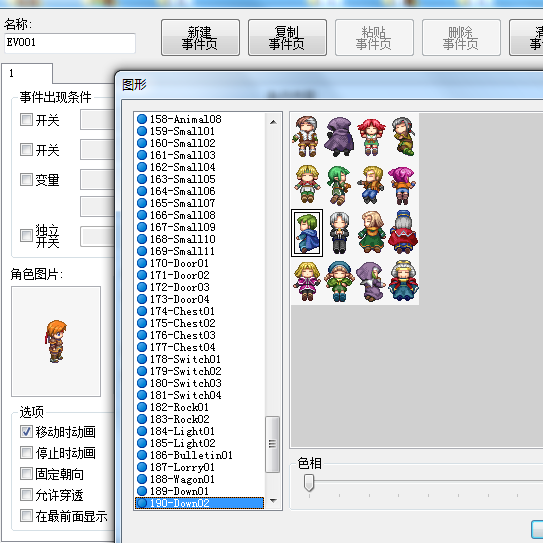Viewport: 543px width, 543px height.
Task: Click the 删除事件页 button
Action: pos(461,37)
